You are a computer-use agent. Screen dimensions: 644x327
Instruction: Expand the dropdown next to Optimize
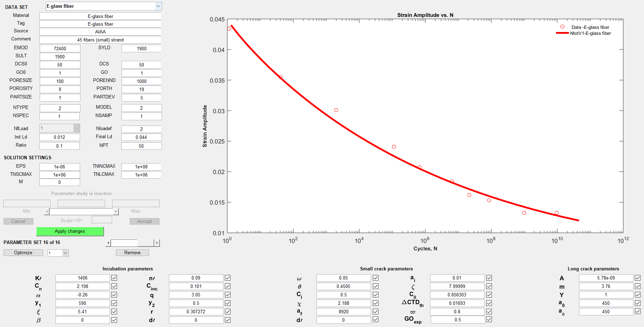pos(65,253)
